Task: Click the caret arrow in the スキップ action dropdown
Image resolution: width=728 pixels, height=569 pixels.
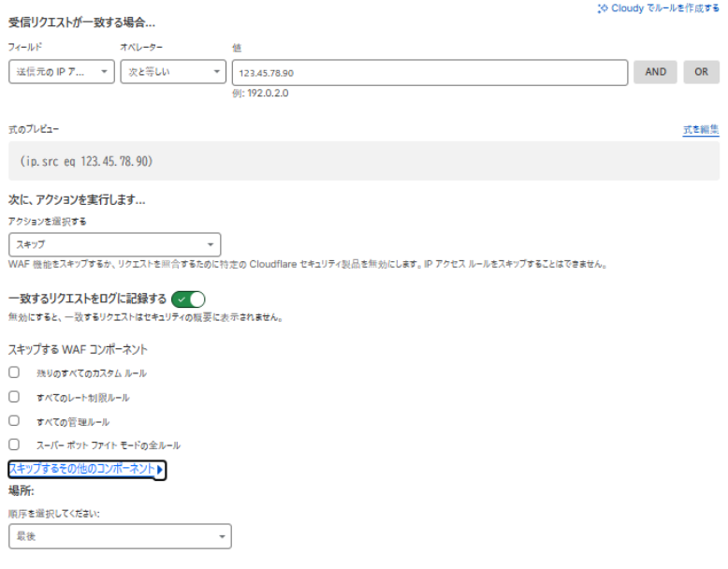Action: pyautogui.click(x=210, y=245)
